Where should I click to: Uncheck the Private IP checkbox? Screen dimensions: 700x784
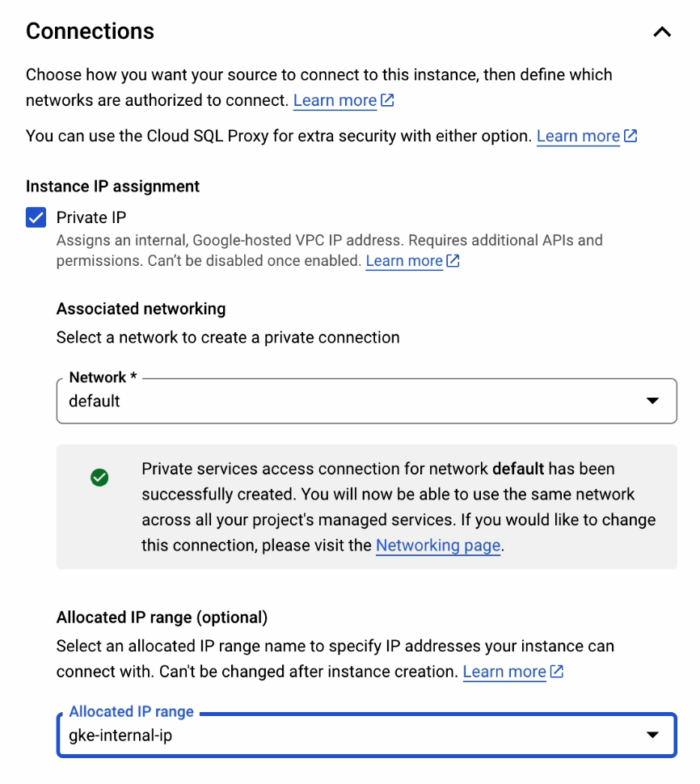tap(36, 217)
